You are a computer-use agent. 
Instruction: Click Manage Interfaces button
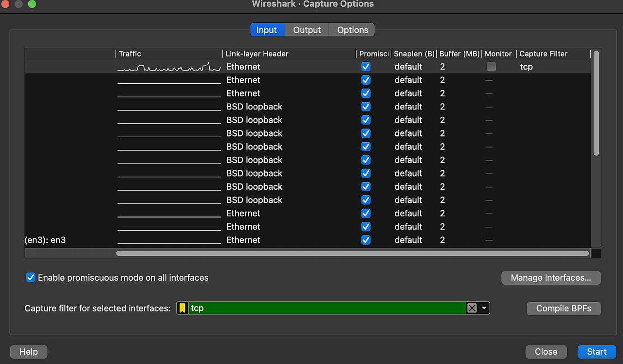coord(551,278)
